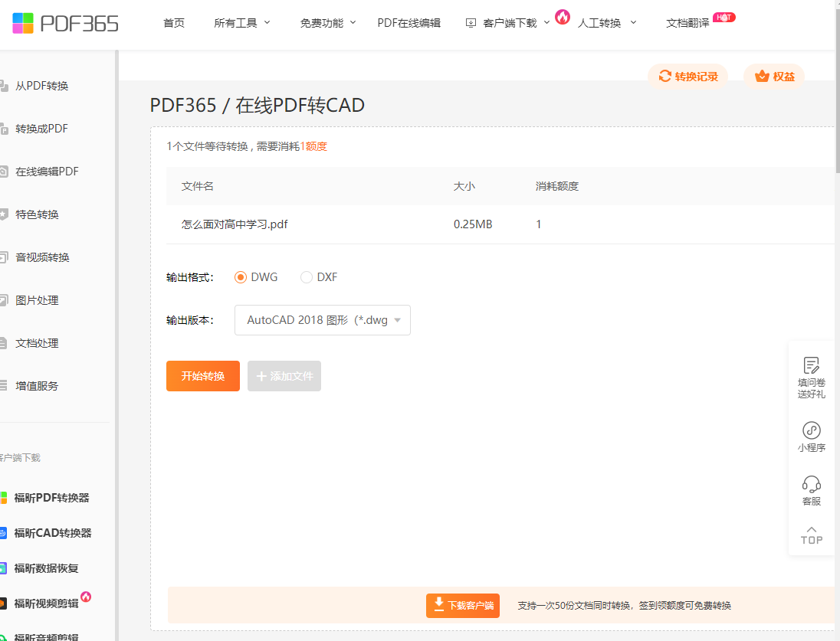The width and height of the screenshot is (840, 641).
Task: Click the 增值服务 sidebar icon
Action: tap(3, 385)
